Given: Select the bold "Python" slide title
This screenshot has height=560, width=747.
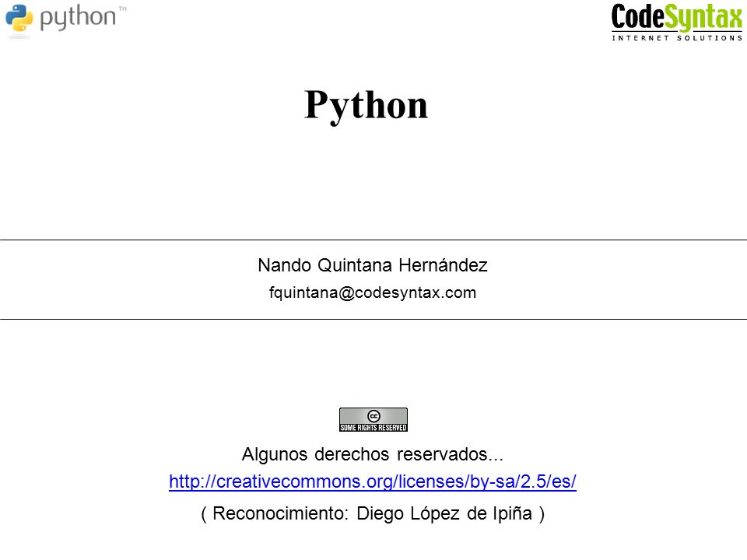Looking at the screenshot, I should click(366, 107).
